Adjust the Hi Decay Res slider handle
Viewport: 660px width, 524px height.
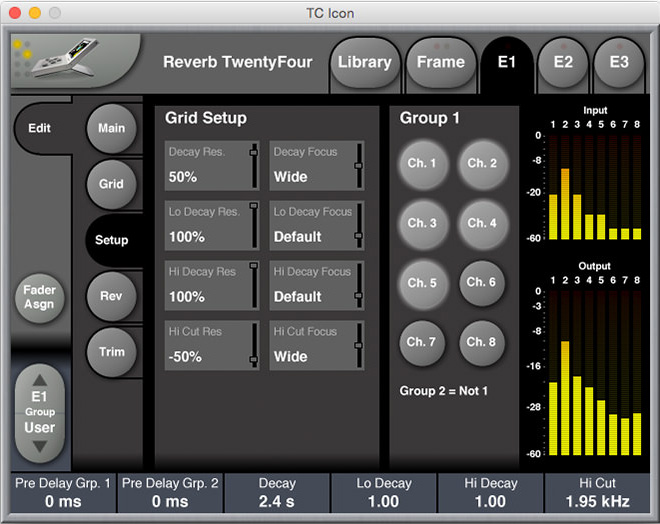click(254, 266)
